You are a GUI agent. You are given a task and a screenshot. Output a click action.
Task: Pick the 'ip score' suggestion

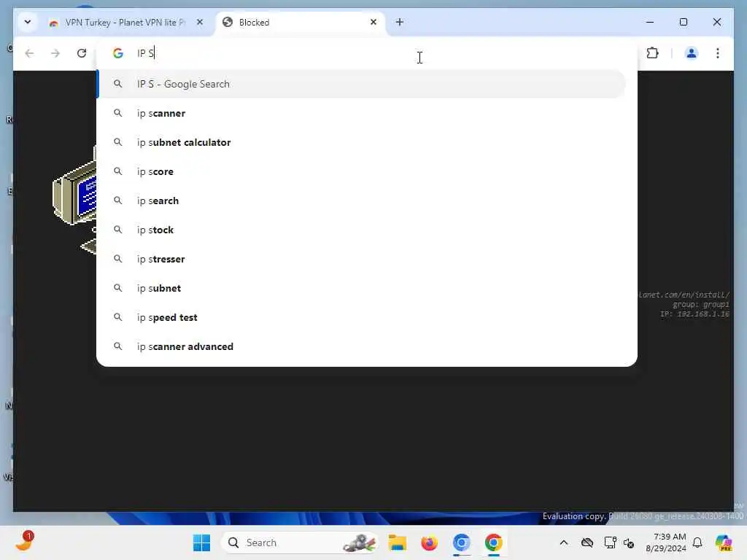point(362,171)
